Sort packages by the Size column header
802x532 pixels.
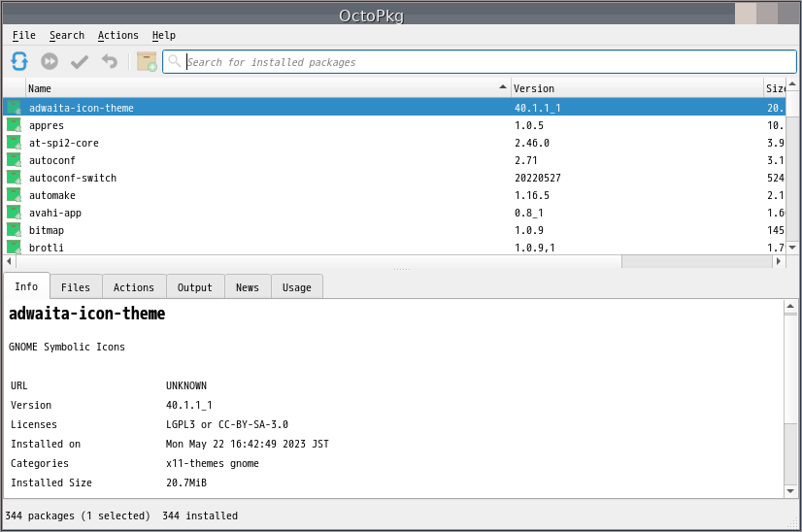[775, 88]
